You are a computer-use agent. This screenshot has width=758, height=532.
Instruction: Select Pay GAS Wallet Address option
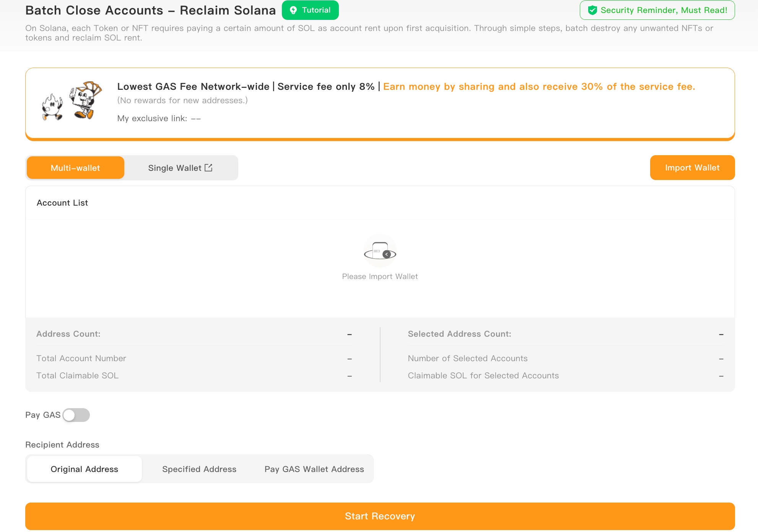314,469
